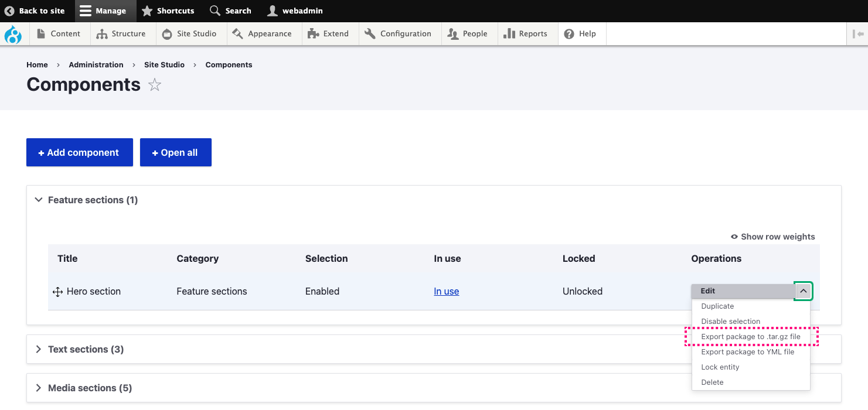This screenshot has width=868, height=410.
Task: Click the toolbar orientation toggle icon
Action: (858, 34)
